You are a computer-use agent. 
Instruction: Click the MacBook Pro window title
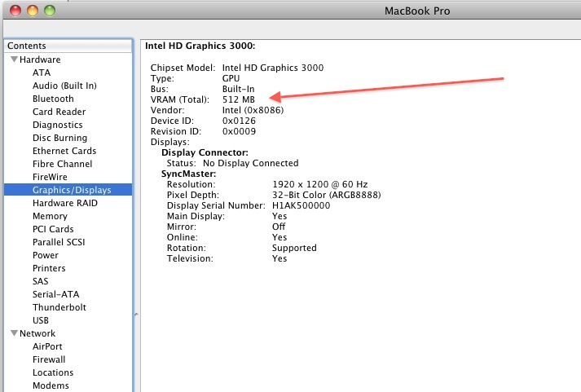point(417,11)
